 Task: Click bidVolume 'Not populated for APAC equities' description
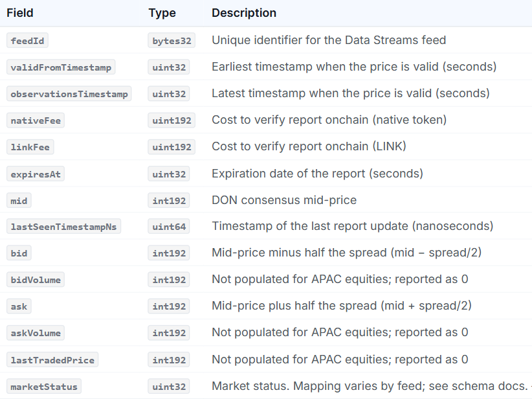[340, 279]
